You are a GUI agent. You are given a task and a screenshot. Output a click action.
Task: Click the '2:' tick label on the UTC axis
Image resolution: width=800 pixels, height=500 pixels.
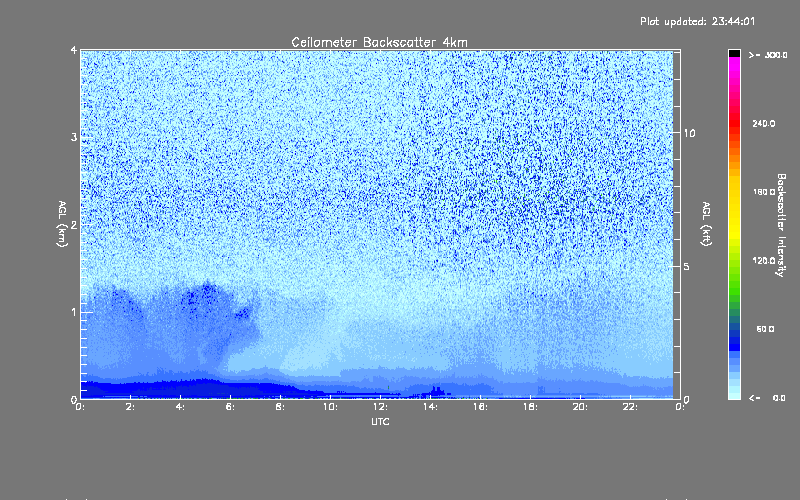click(130, 407)
